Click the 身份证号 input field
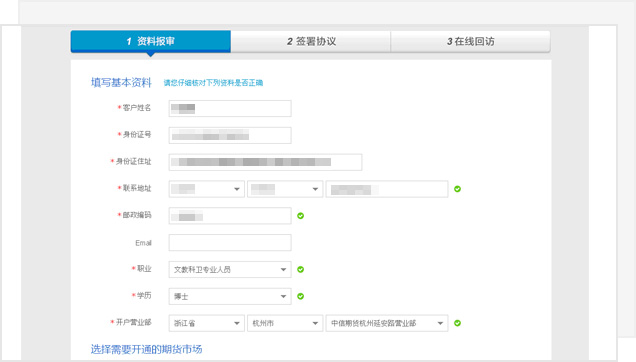The height and width of the screenshot is (362, 636). pyautogui.click(x=230, y=135)
